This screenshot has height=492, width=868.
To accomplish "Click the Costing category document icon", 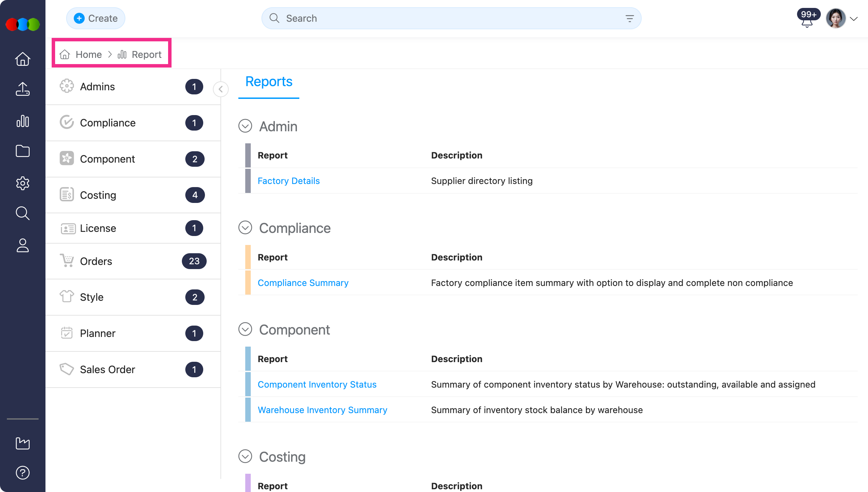I will pyautogui.click(x=67, y=195).
